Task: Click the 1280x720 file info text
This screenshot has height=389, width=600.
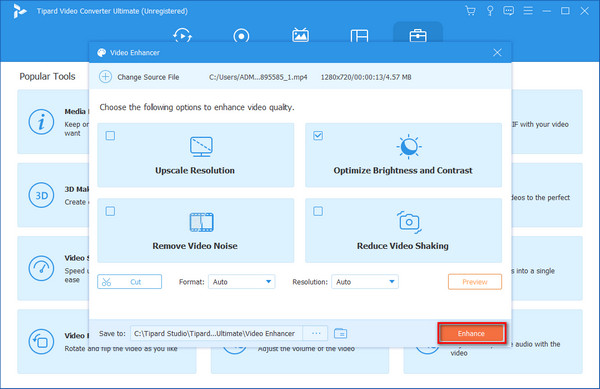Action: [x=366, y=77]
